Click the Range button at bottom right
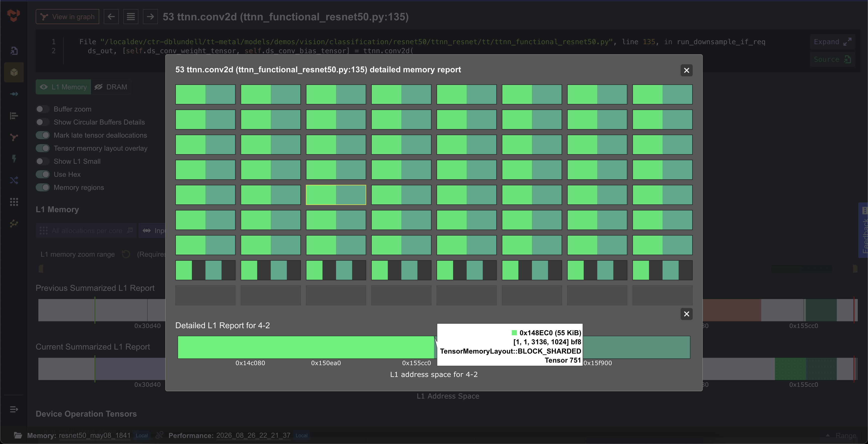Image resolution: width=868 pixels, height=444 pixels. tap(841, 435)
